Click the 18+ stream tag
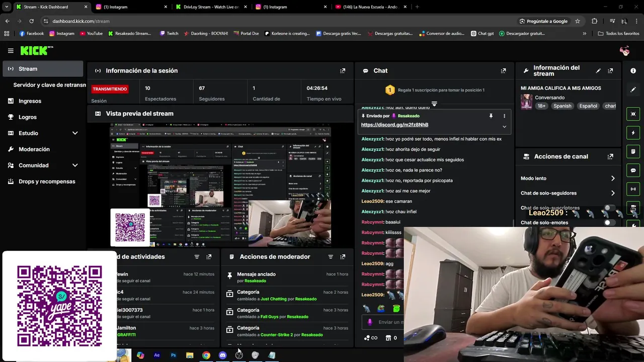Image resolution: width=644 pixels, height=362 pixels. coord(541,106)
